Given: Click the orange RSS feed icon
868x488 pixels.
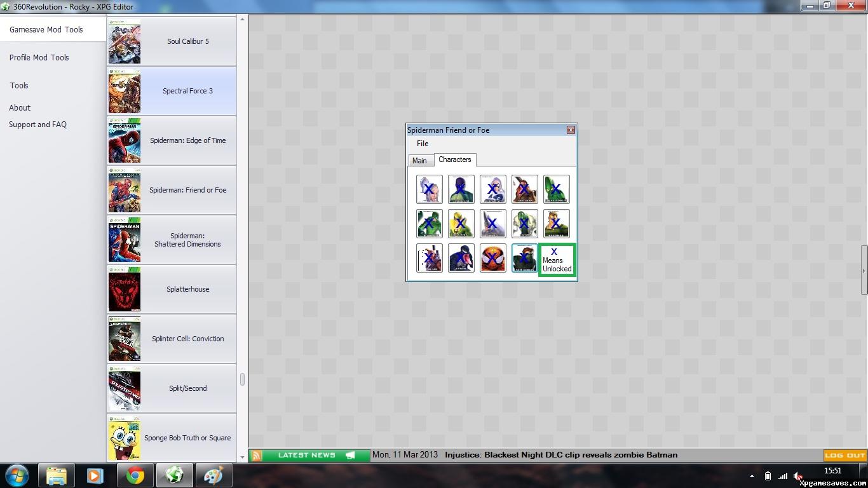Looking at the screenshot, I should (256, 455).
